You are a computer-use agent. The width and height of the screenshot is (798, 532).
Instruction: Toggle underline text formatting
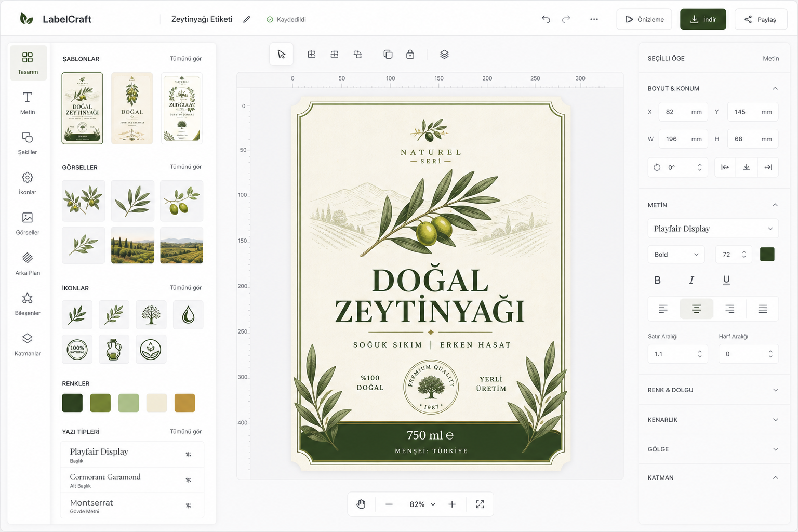(726, 280)
